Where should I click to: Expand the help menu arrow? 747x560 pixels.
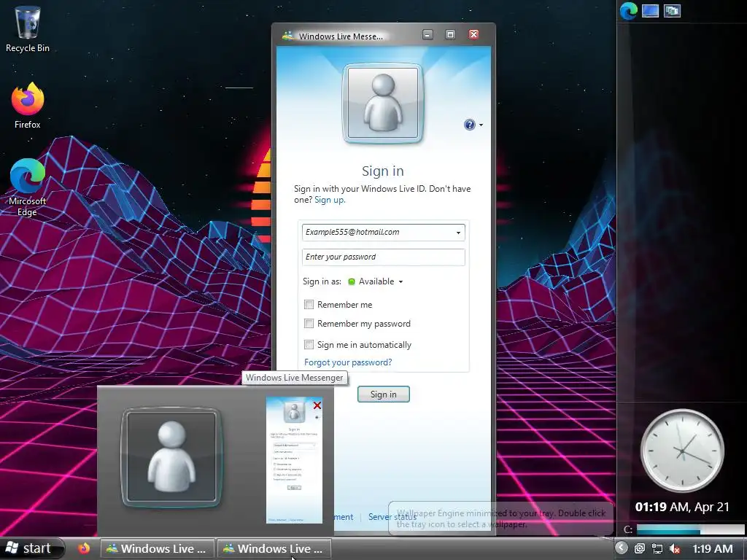click(x=481, y=125)
